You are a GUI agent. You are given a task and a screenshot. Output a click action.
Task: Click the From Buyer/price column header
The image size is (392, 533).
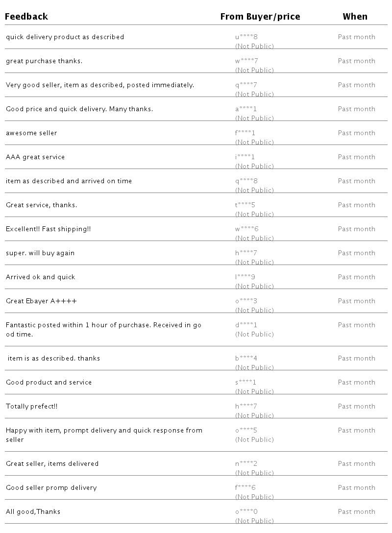pos(260,17)
